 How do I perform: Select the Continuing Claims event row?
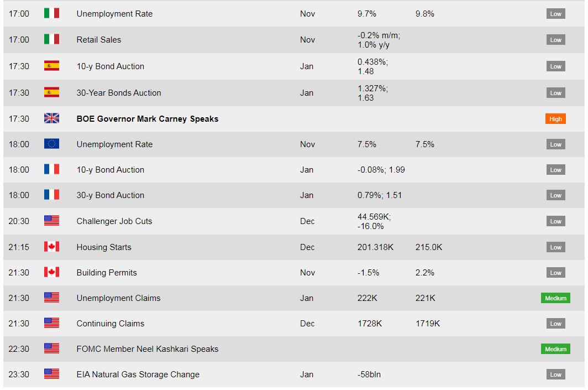pos(110,324)
